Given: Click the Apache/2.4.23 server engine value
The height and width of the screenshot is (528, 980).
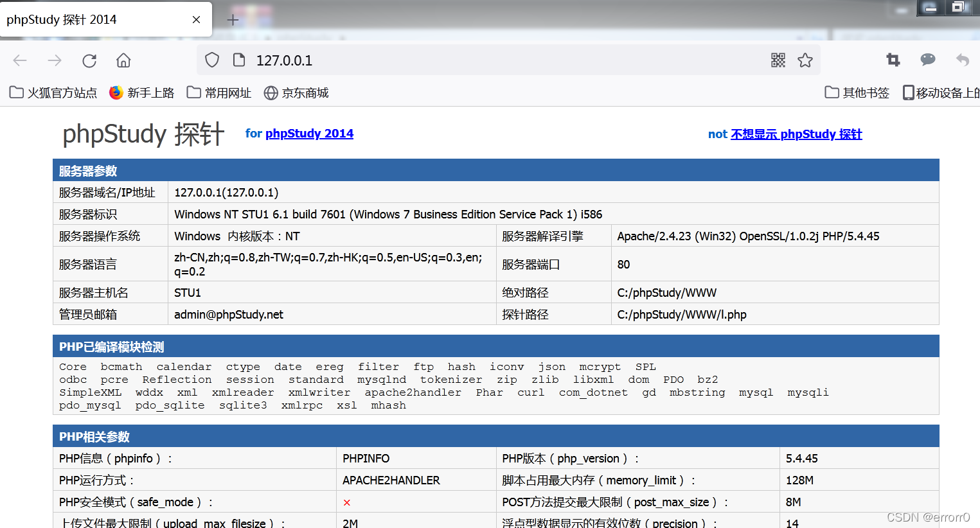Looking at the screenshot, I should (x=748, y=236).
